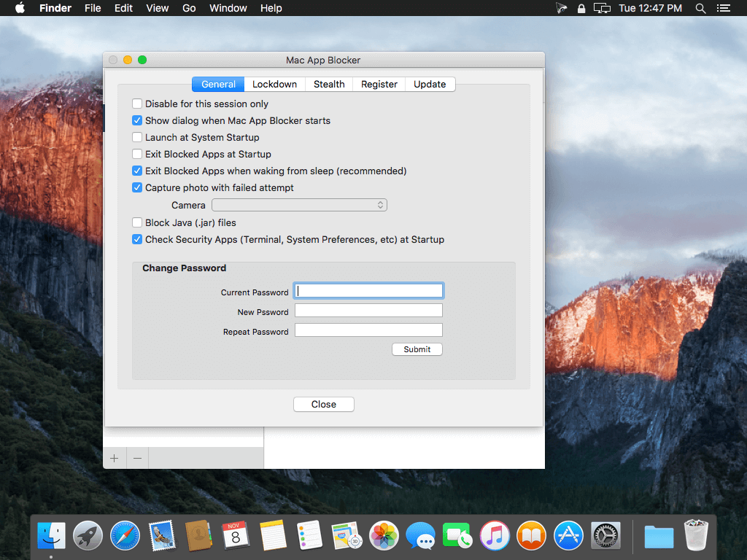Open the Window menu
Image resolution: width=747 pixels, height=560 pixels.
pos(228,8)
